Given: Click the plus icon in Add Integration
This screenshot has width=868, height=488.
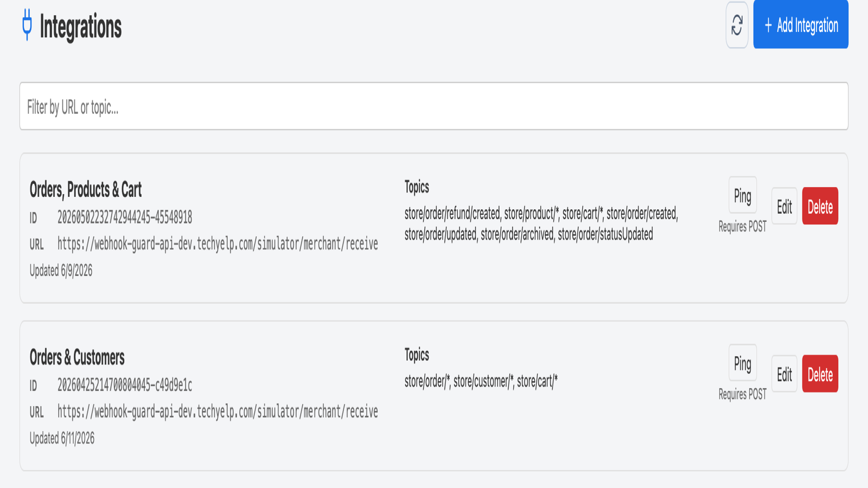Looking at the screenshot, I should coord(768,25).
